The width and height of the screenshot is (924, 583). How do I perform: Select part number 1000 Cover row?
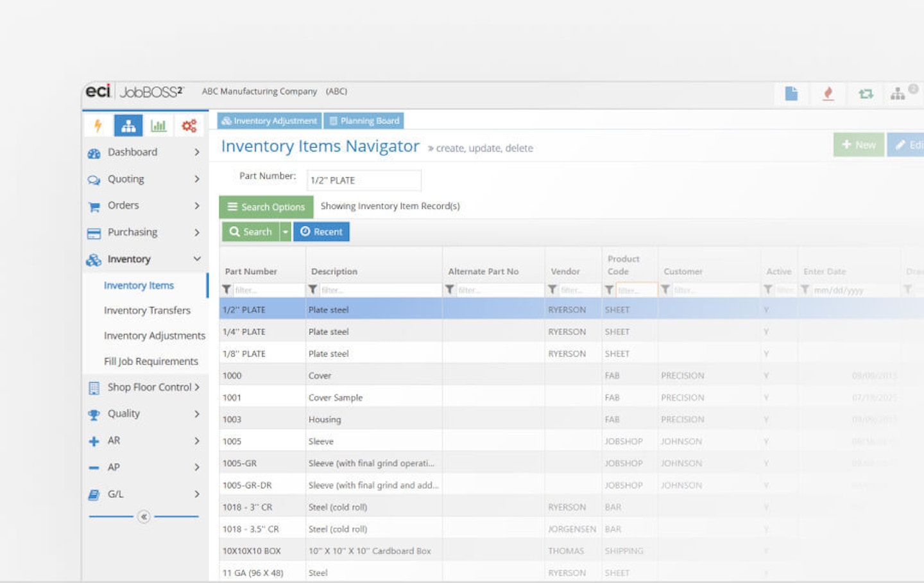[x=571, y=376]
